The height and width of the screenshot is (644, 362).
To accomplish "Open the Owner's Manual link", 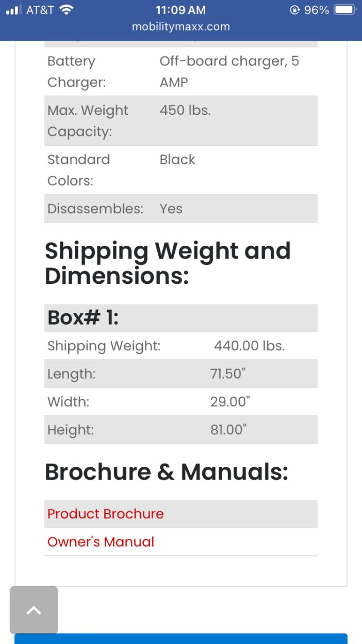I will coord(101,541).
